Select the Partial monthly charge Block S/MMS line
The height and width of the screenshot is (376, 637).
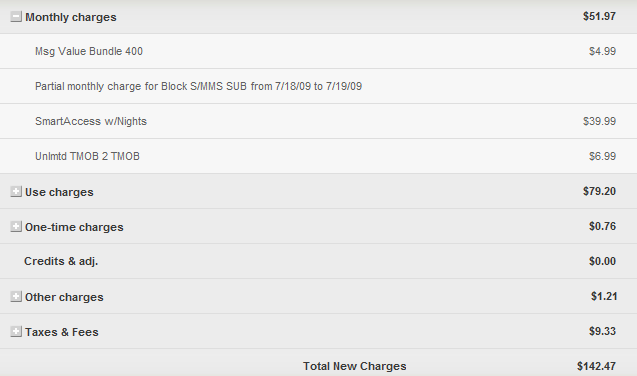(198, 86)
